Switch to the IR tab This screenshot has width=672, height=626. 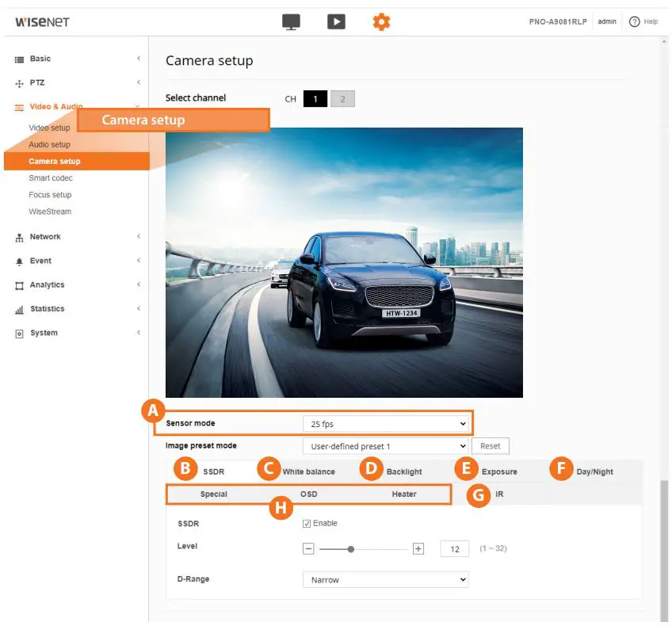[x=499, y=494]
